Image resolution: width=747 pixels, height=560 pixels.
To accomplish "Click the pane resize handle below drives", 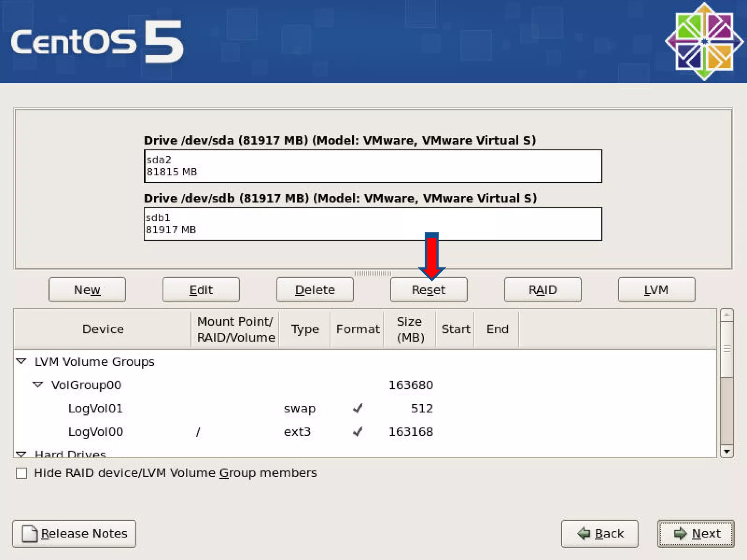I will [x=373, y=273].
